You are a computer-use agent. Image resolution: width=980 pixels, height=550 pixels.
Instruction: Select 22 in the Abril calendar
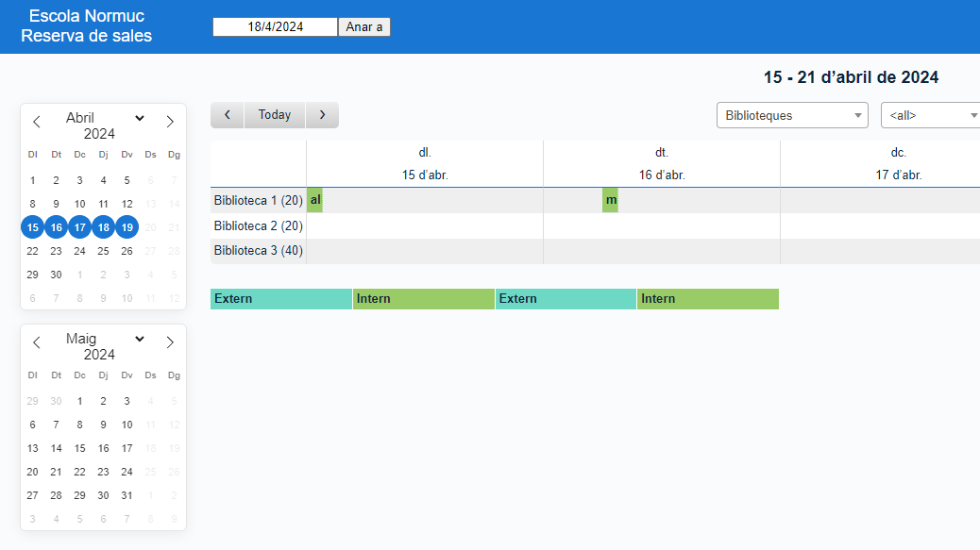33,251
